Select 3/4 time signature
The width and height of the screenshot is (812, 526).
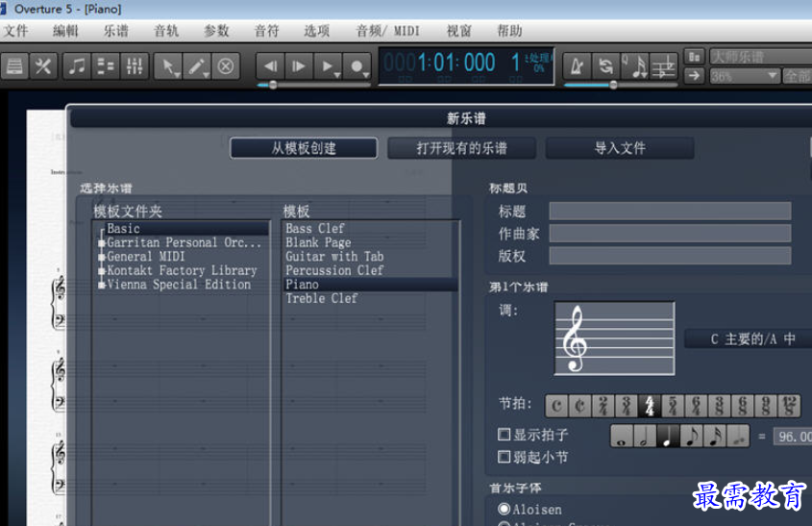click(627, 406)
